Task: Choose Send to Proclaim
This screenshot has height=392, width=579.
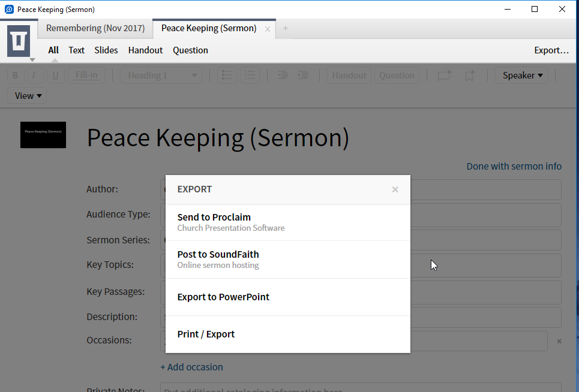Action: 288,222
